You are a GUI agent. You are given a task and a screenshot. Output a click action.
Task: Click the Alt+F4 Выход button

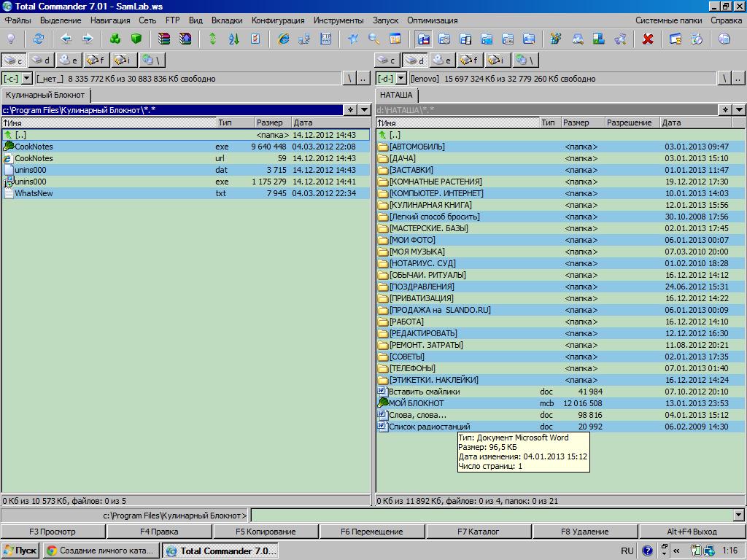tap(692, 532)
